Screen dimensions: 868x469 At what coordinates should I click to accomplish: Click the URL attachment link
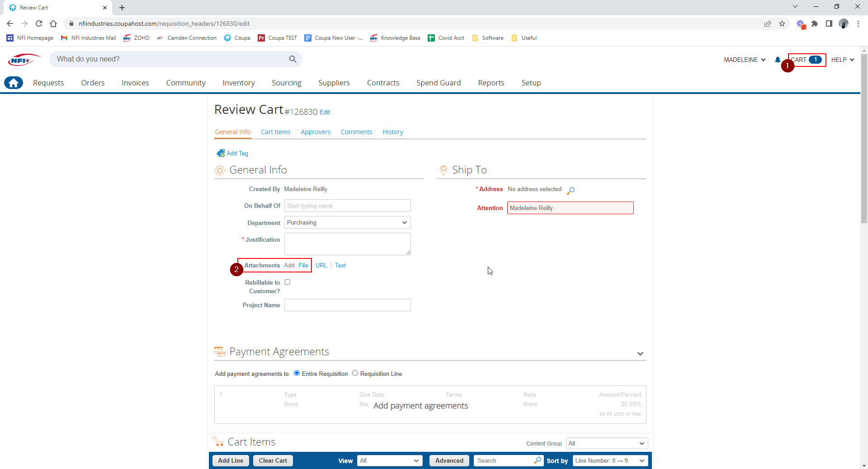(x=321, y=265)
